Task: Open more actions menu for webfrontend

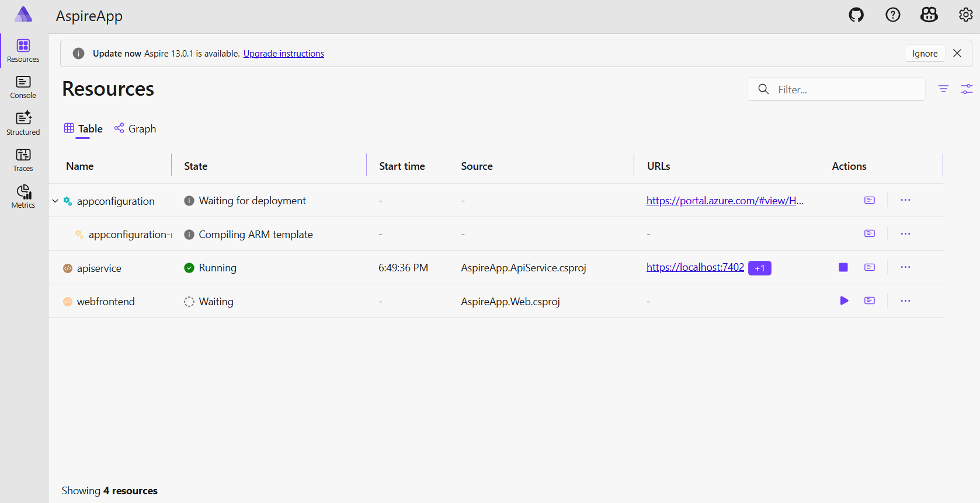Action: 905,301
